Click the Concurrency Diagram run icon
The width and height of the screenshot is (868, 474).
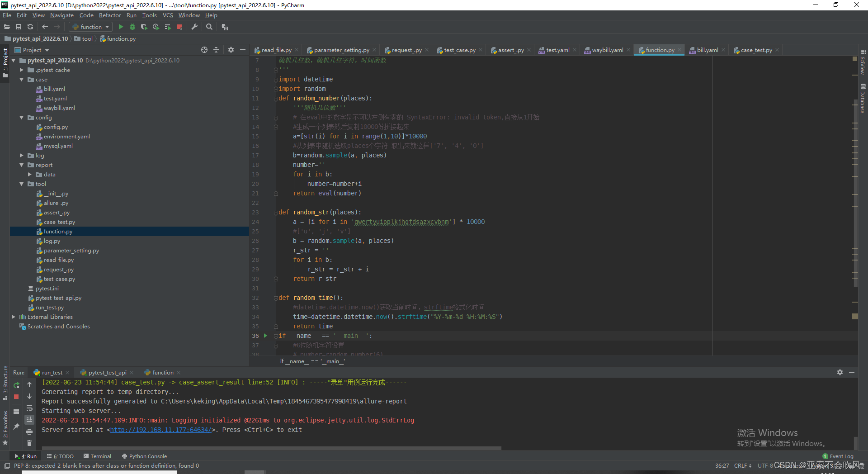pos(168,27)
